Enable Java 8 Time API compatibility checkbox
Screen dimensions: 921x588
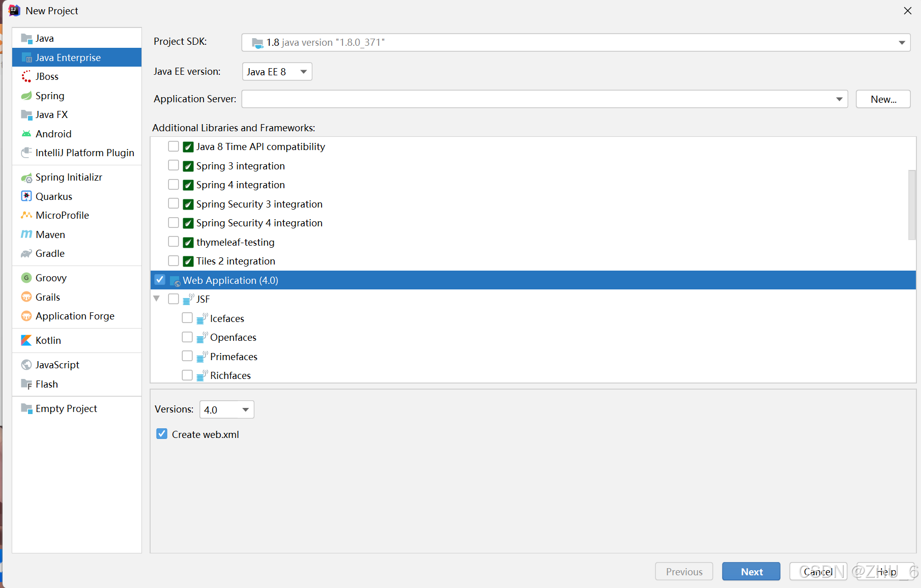pos(174,146)
